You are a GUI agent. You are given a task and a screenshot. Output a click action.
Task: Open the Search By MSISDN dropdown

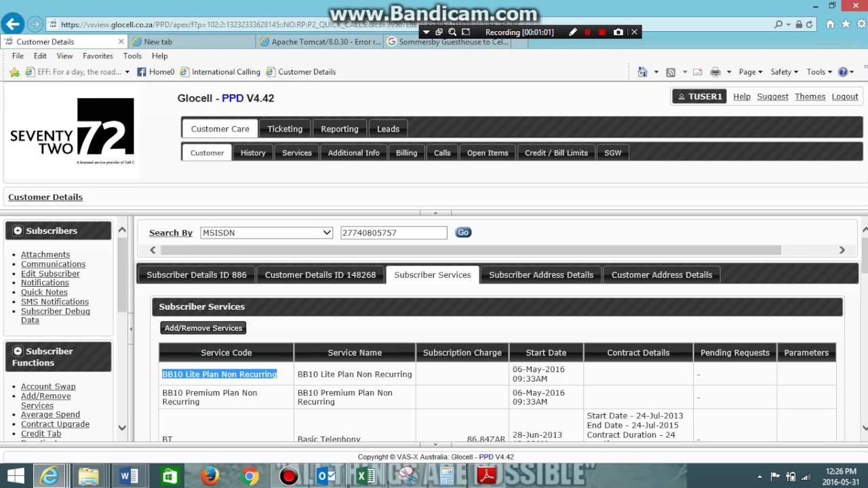point(267,232)
